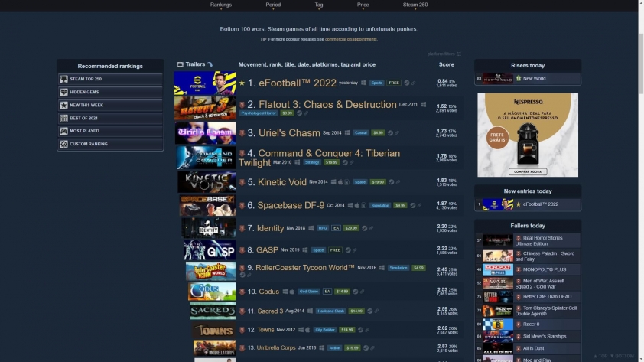The image size is (644, 362).
Task: Click the Hidden Gems gem icon
Action: pos(63,92)
